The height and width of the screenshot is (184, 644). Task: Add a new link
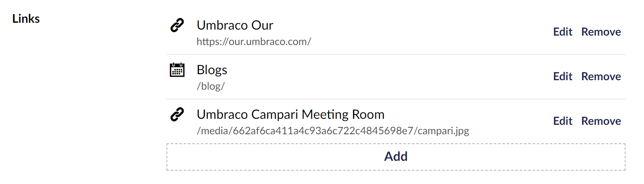tap(396, 157)
